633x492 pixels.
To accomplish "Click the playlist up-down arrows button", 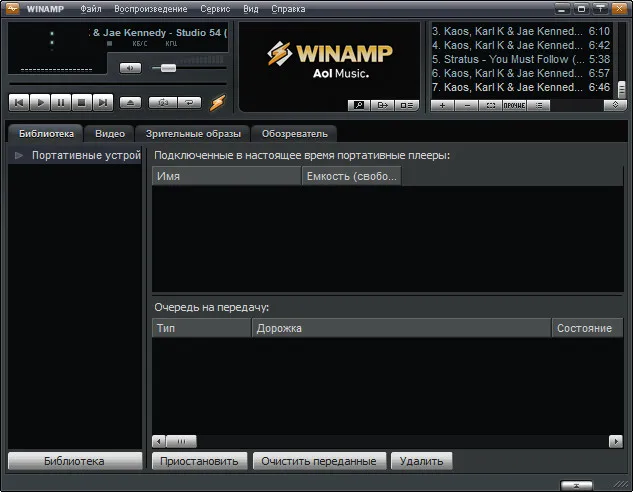I will pyautogui.click(x=615, y=105).
